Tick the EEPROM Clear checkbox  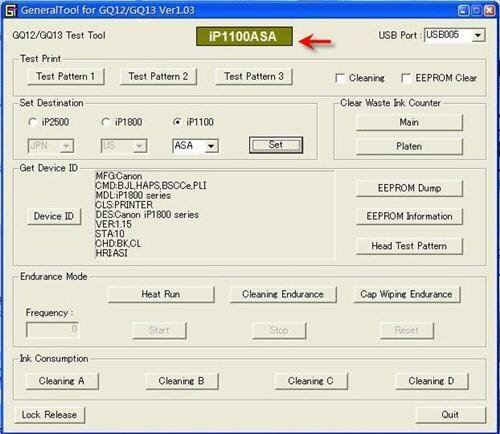[406, 78]
